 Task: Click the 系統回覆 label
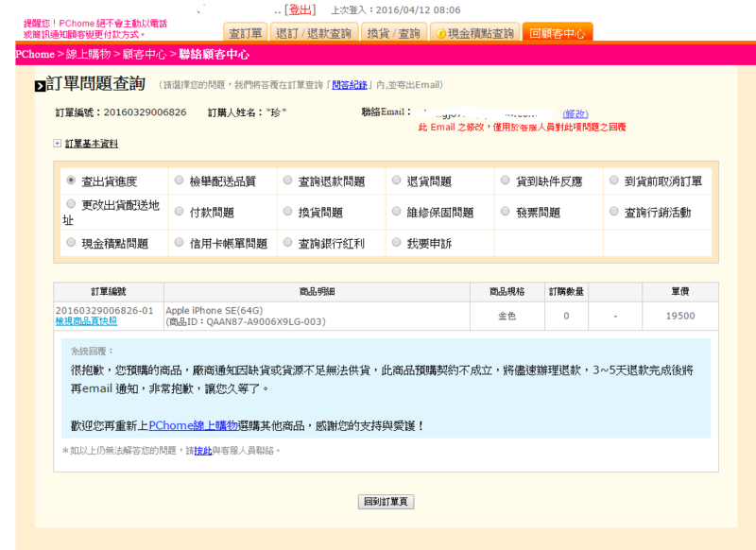92,351
